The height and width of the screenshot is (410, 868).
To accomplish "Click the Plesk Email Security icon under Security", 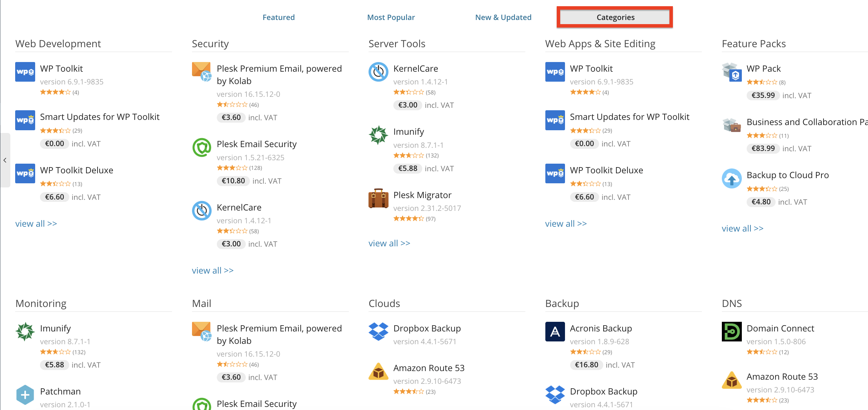I will pos(202,147).
